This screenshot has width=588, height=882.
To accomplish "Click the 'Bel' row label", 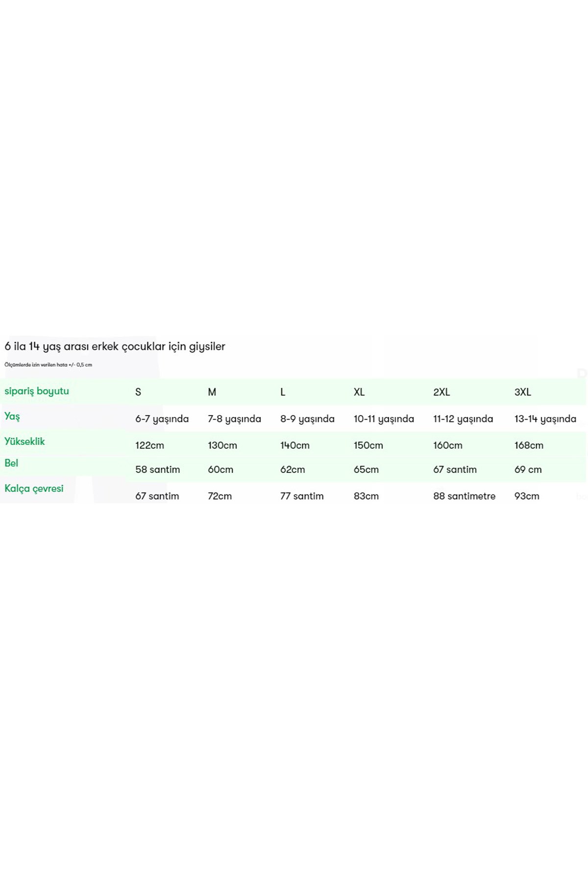I will (11, 463).
